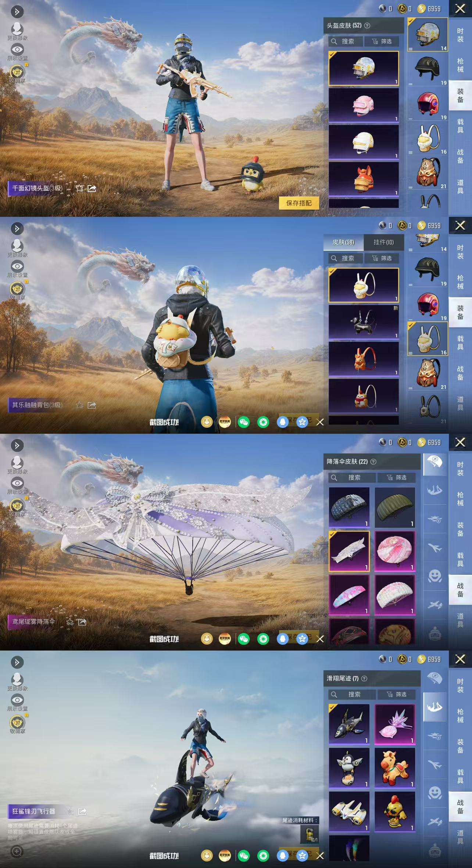Choose the pink-blue pastel parachute skin
Image resolution: width=472 pixels, height=868 pixels.
(349, 595)
